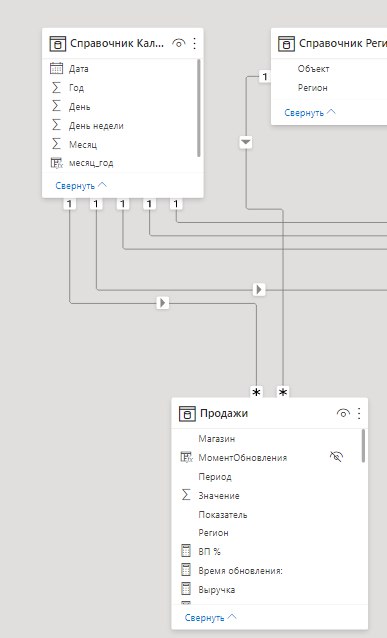Click calendar icon beside Дата field

pos(56,68)
